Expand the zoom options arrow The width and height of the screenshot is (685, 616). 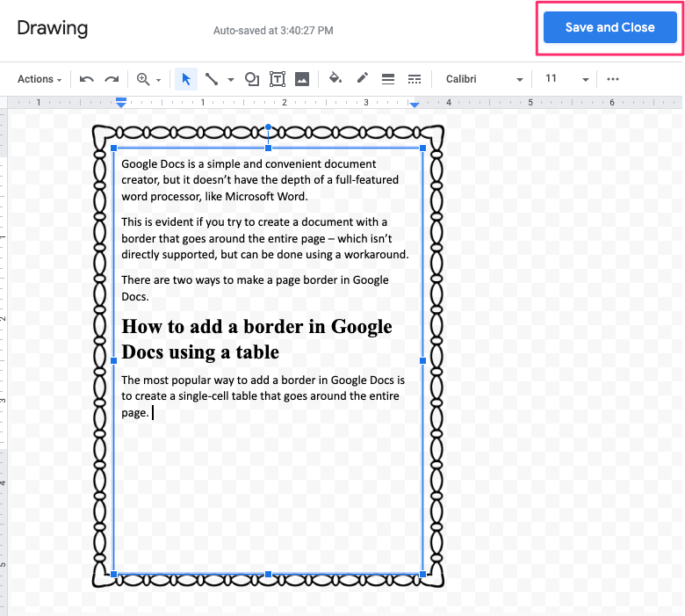click(x=159, y=80)
